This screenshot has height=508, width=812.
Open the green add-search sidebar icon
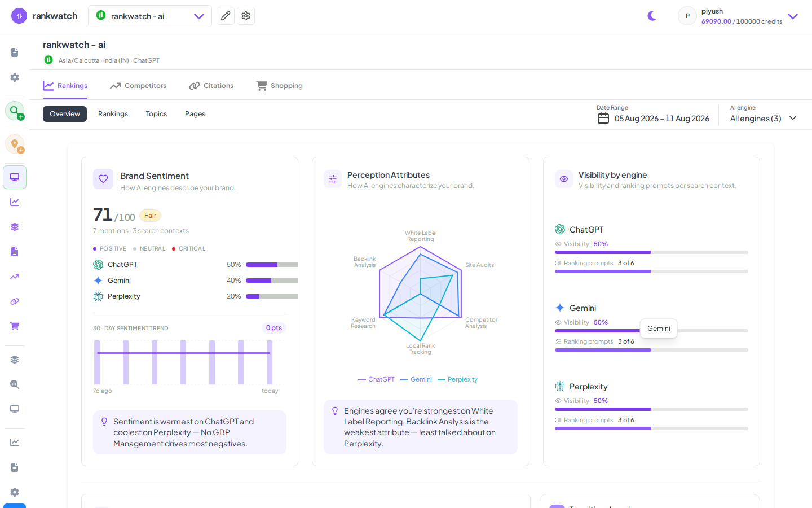[x=15, y=111]
